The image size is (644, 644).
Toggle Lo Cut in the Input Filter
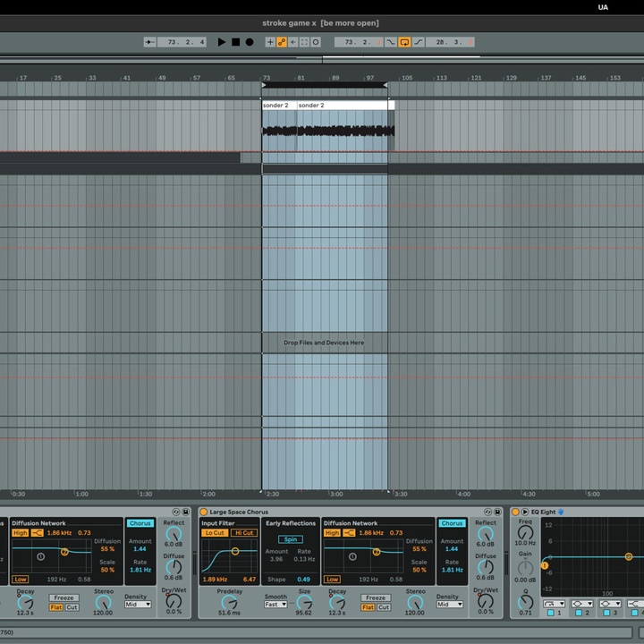tap(215, 533)
